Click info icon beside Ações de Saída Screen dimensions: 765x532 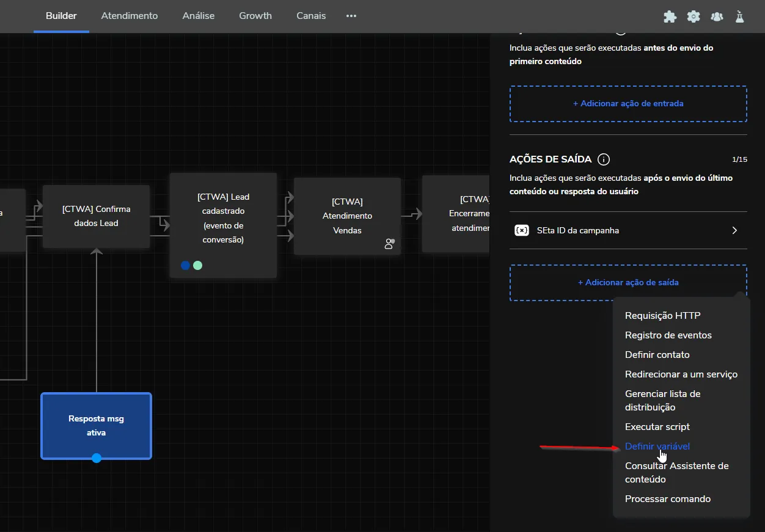click(604, 159)
